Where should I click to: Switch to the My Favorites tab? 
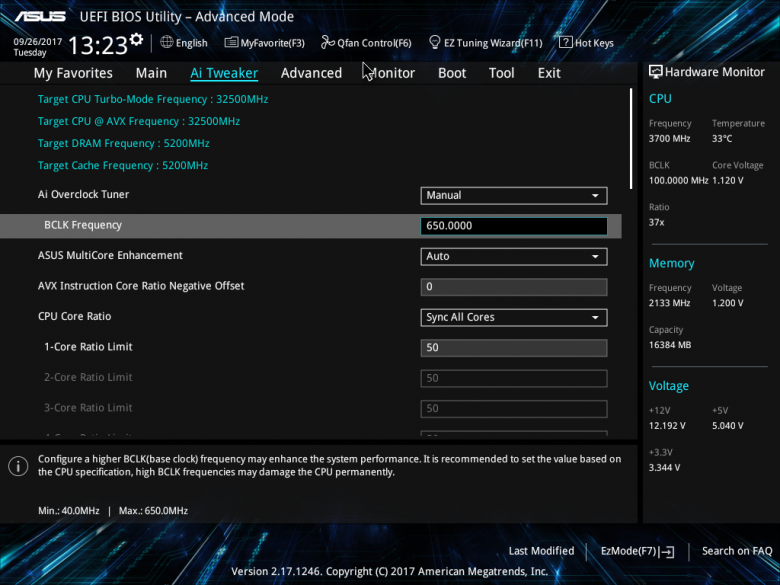(73, 73)
